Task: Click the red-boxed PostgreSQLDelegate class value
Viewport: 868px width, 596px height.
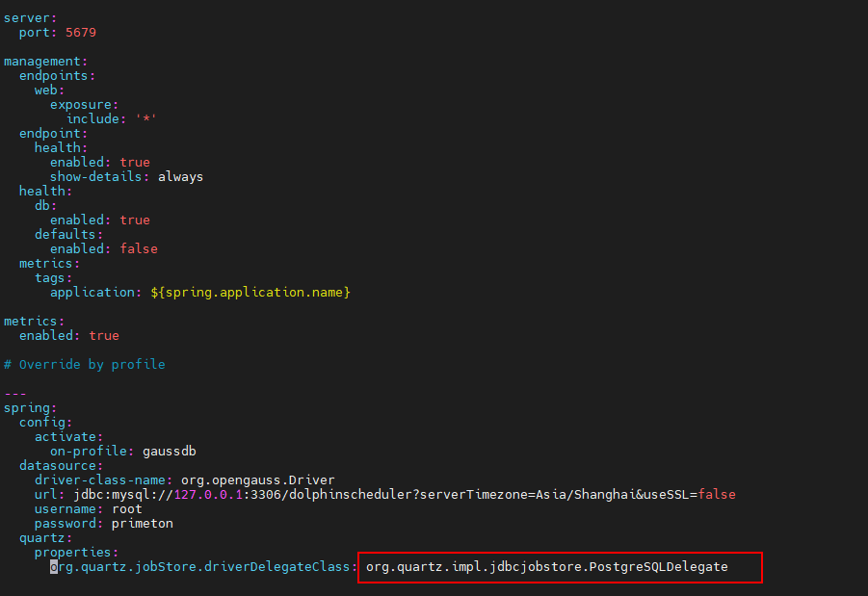Action: click(546, 567)
